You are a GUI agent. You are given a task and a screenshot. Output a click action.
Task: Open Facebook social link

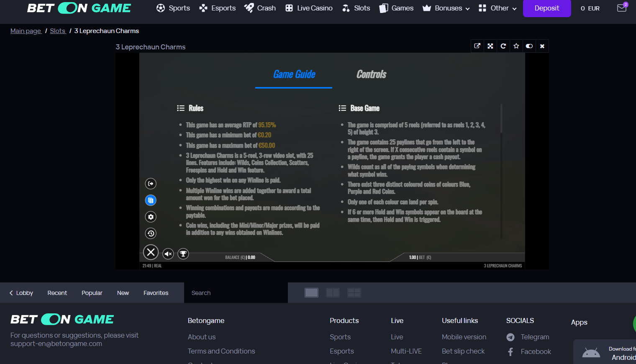pyautogui.click(x=536, y=351)
